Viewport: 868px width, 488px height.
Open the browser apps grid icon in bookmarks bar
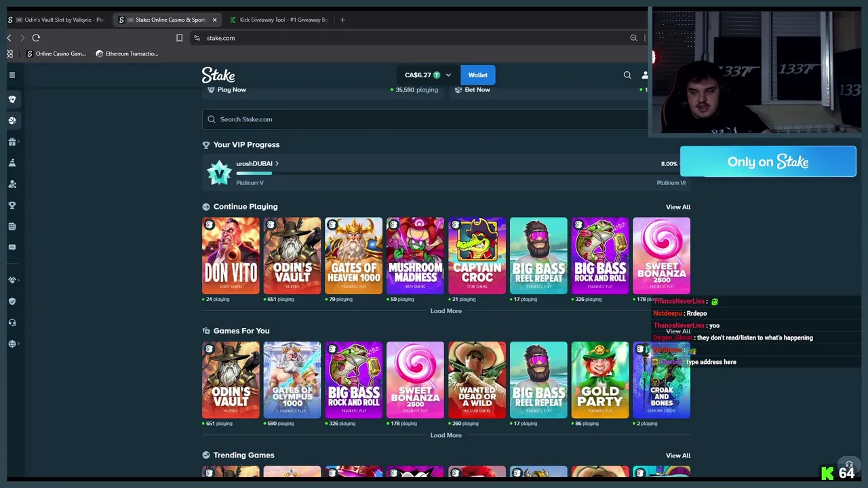pos(9,54)
